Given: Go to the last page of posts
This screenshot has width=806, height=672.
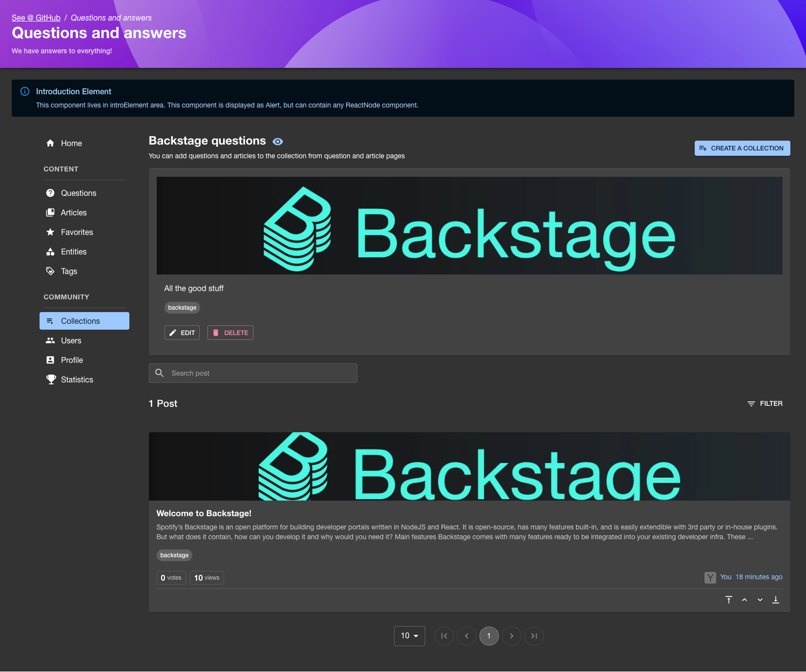Looking at the screenshot, I should tap(534, 636).
